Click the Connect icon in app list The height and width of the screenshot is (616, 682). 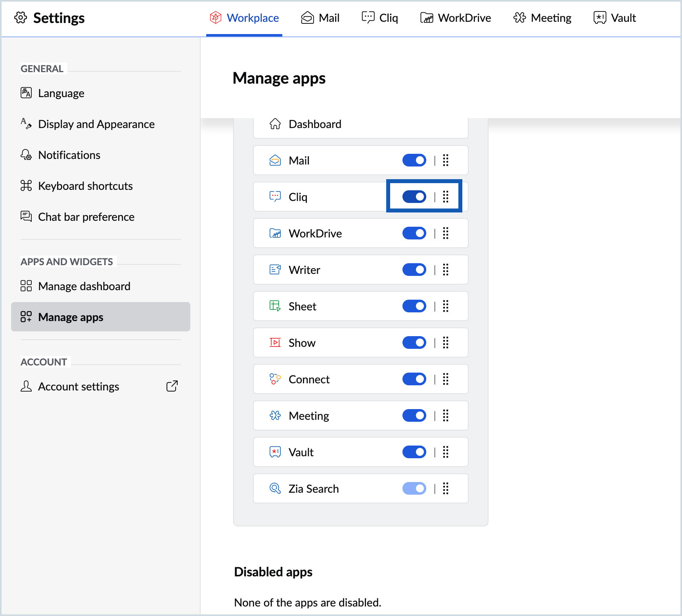coord(275,379)
